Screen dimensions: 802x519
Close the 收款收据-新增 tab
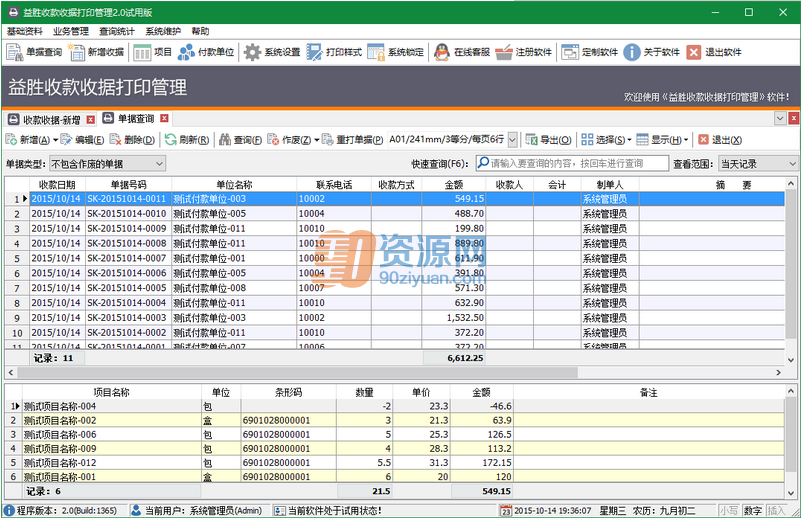91,120
